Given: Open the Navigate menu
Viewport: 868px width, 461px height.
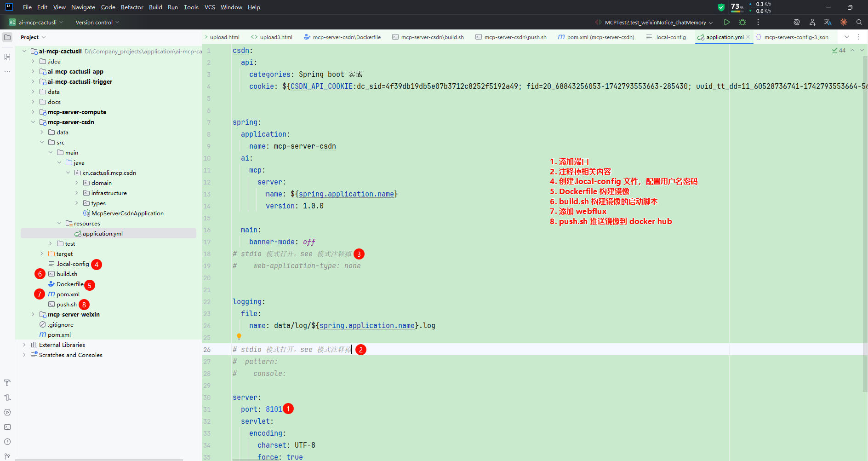Looking at the screenshot, I should click(83, 7).
